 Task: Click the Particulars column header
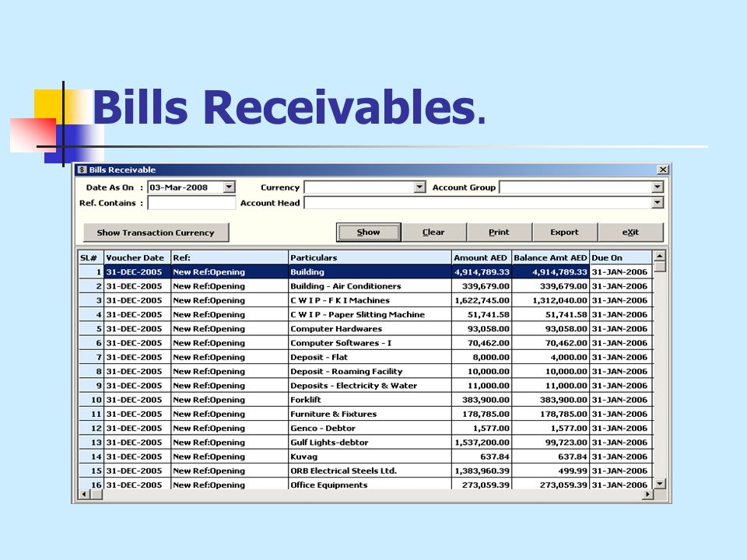pyautogui.click(x=370, y=257)
